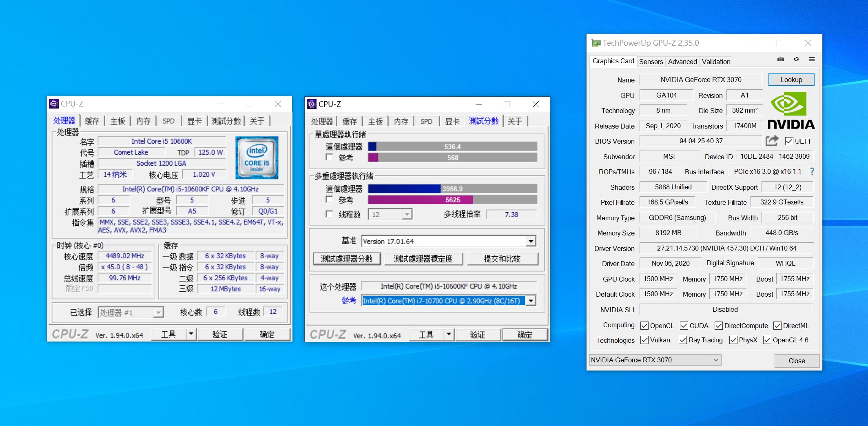This screenshot has width=868, height=426.
Task: Toggle the PhysX checkbox
Action: pyautogui.click(x=733, y=340)
